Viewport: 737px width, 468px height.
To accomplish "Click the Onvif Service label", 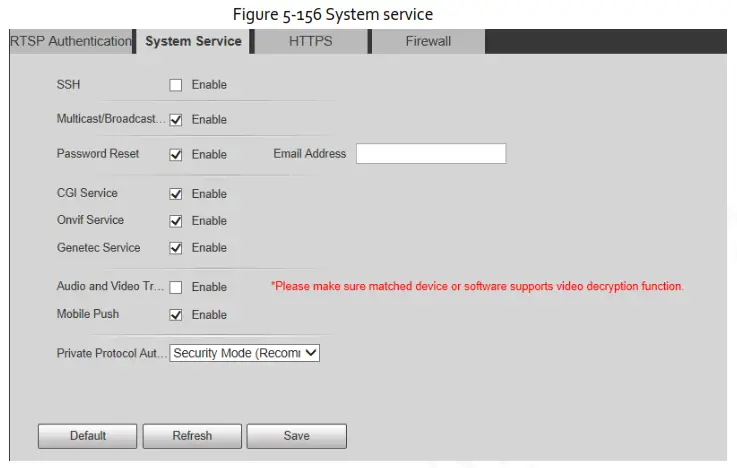I will pos(90,220).
